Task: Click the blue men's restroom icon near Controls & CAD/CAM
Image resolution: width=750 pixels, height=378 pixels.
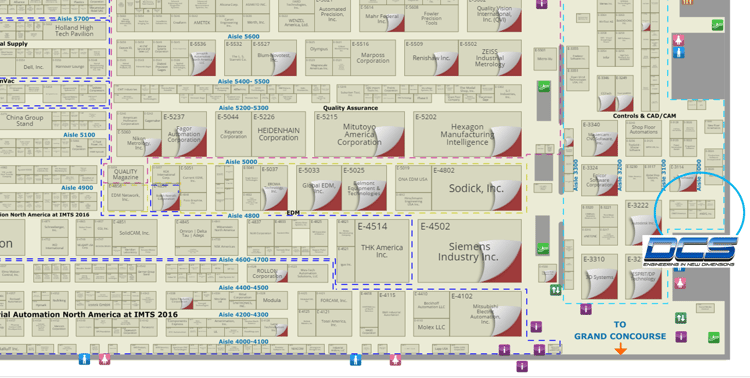Action: [679, 52]
